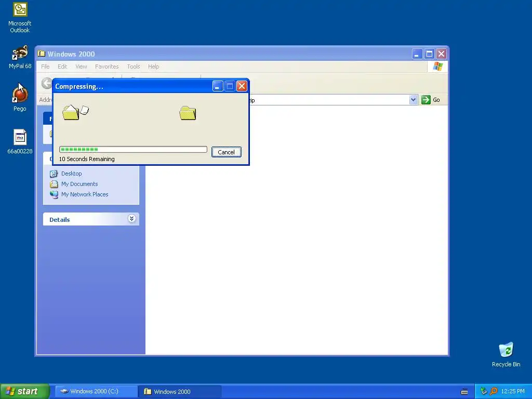Cancel the compression operation
The image size is (532, 399).
[x=227, y=152]
